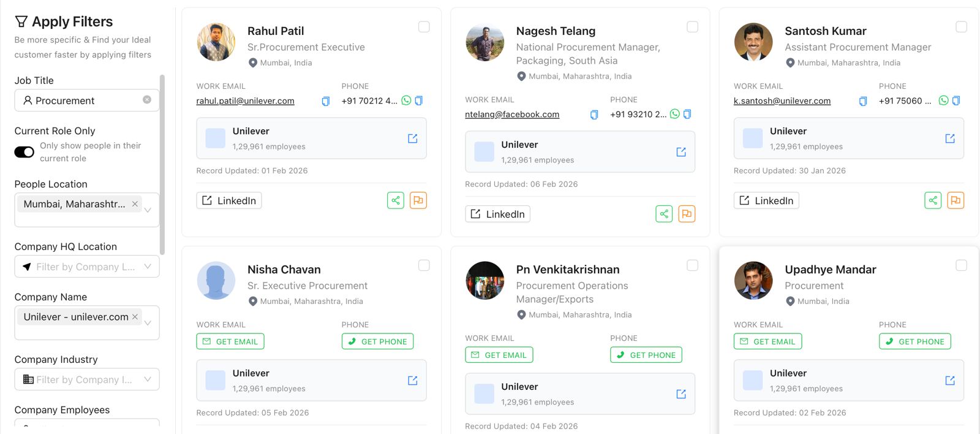Click the 'Record Updated: 01 Feb 2026' text
Image resolution: width=980 pixels, height=434 pixels.
[252, 171]
